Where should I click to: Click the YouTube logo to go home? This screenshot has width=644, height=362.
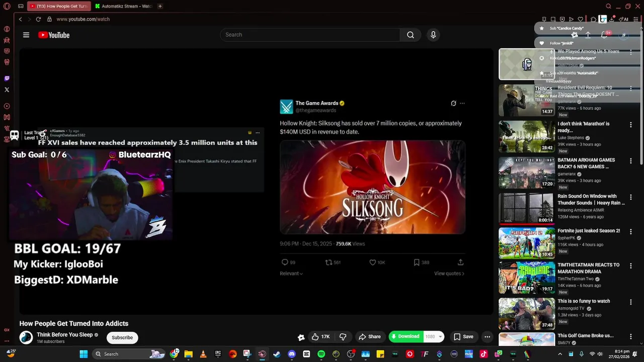click(54, 35)
